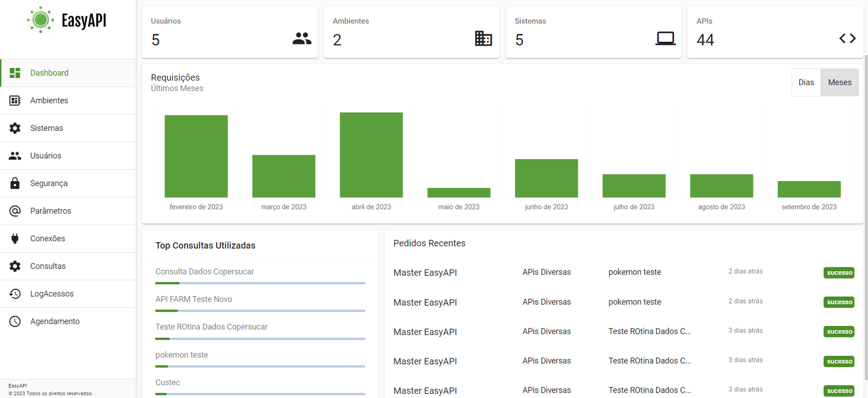Click the Top Consultas Utilizadas heading
Image resolution: width=868 pixels, height=398 pixels.
point(206,246)
